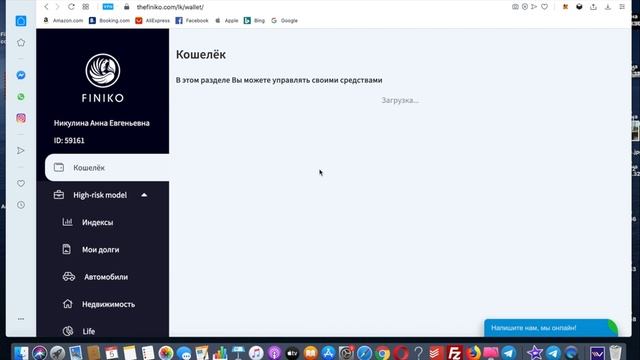
Task: Toggle the VPN badge in address bar
Action: click(108, 7)
